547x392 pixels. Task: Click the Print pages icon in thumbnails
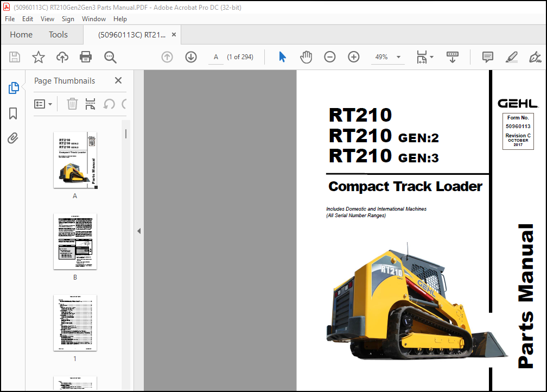pos(90,104)
